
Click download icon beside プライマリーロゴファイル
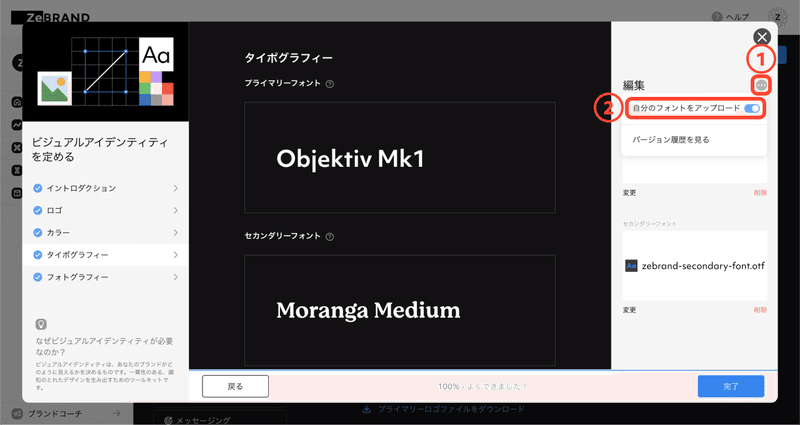coord(367,409)
